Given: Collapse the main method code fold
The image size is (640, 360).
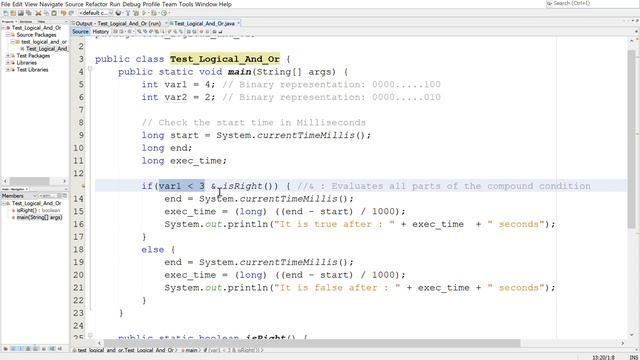Looking at the screenshot, I should [90, 69].
